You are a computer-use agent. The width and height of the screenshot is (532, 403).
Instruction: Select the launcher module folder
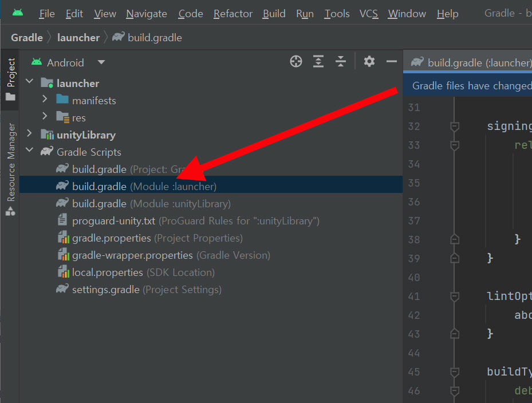(70, 83)
